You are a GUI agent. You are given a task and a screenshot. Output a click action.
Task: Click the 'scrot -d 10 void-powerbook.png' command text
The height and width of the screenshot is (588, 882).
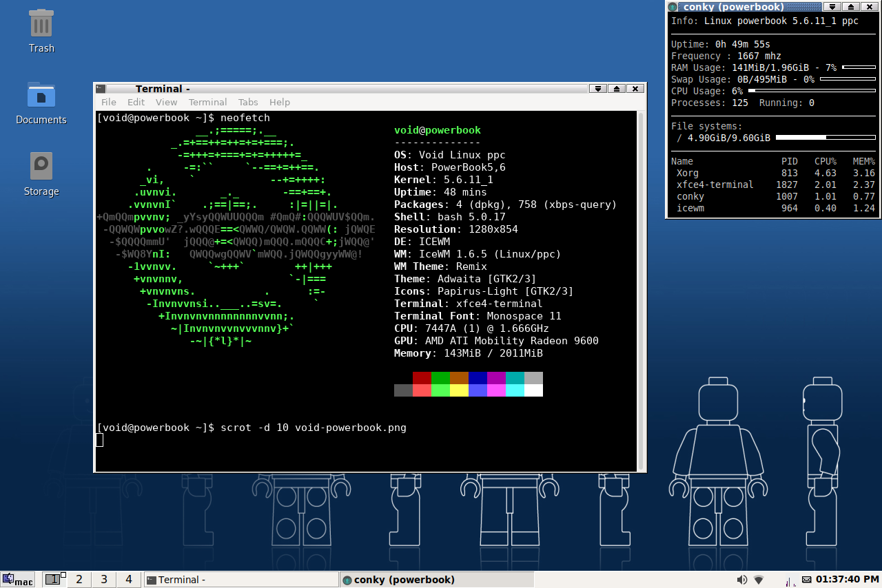(314, 428)
